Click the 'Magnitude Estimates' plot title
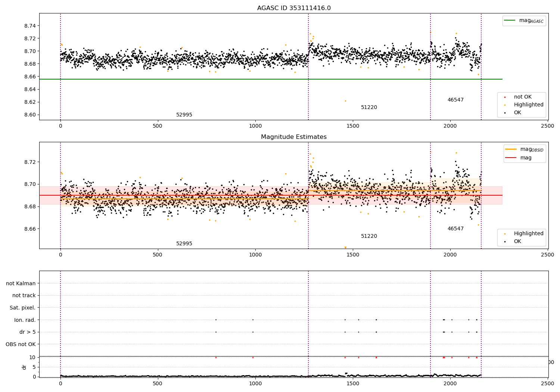Image resolution: width=560 pixels, height=392 pixels. pyautogui.click(x=294, y=137)
